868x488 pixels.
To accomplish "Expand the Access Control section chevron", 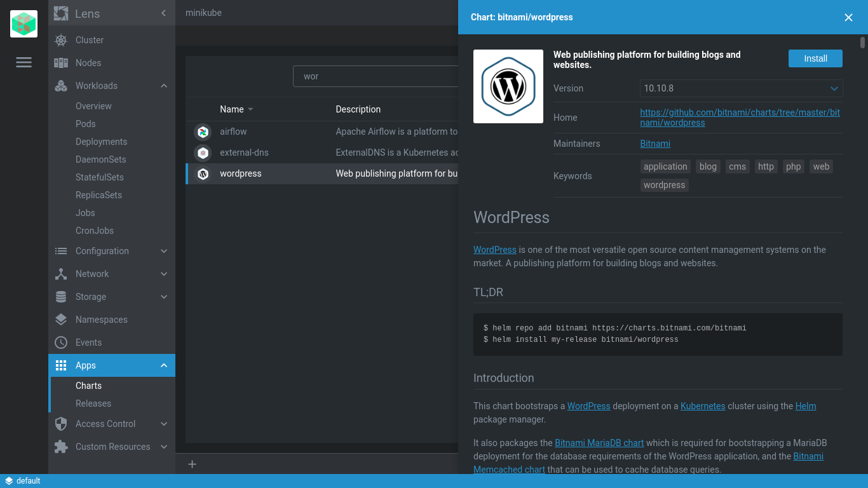I will [x=164, y=424].
